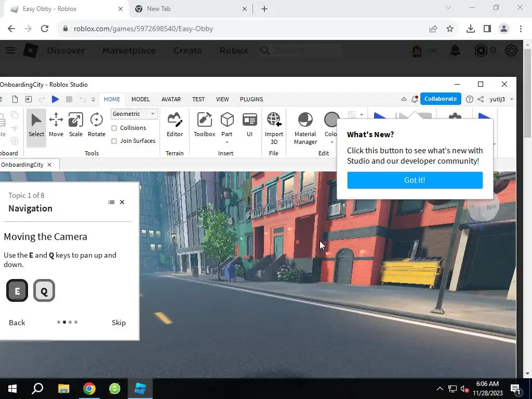Viewport: 532px width, 399px height.
Task: Switch to the VIEW ribbon tab
Action: (x=222, y=99)
